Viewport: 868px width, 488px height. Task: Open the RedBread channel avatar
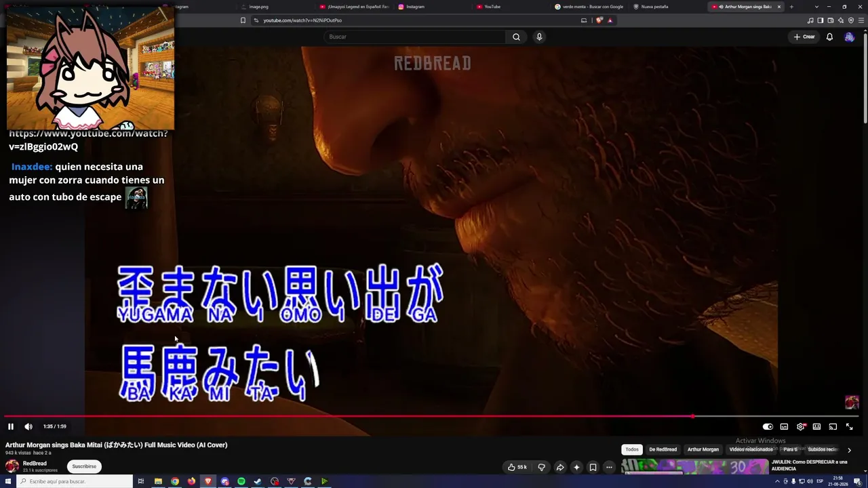pyautogui.click(x=12, y=466)
